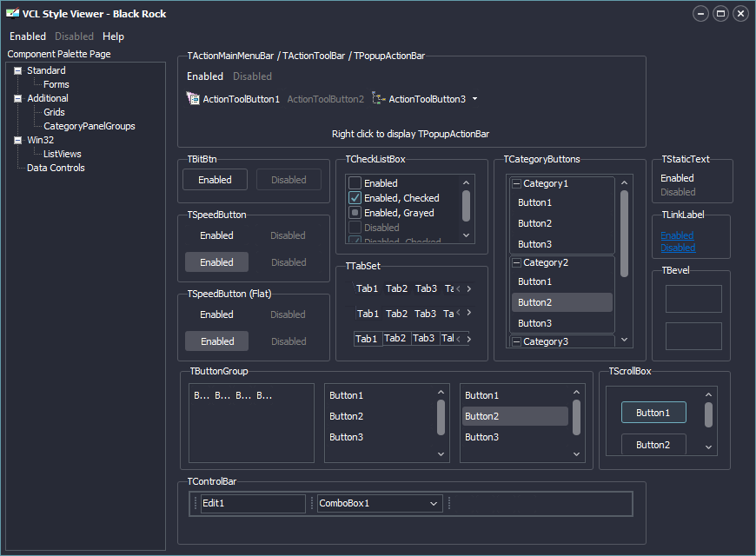The height and width of the screenshot is (556, 756).
Task: Click Button2 in middle button group
Action: [x=381, y=416]
